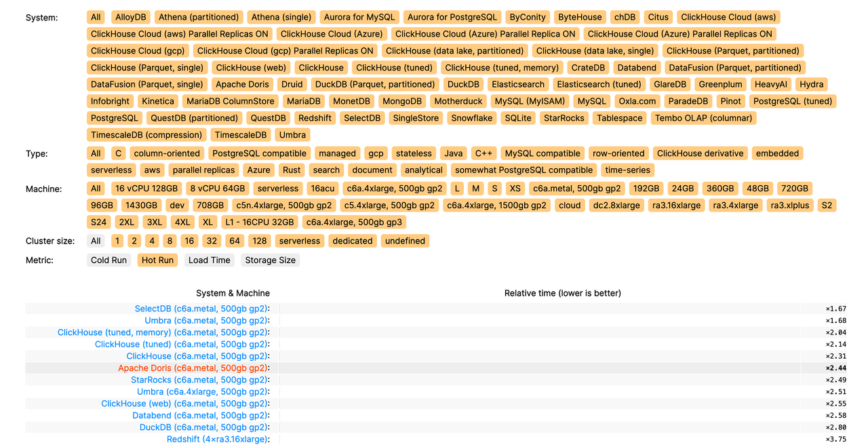This screenshot has width=868, height=445.
Task: Select the Hot Run metric
Action: click(158, 260)
